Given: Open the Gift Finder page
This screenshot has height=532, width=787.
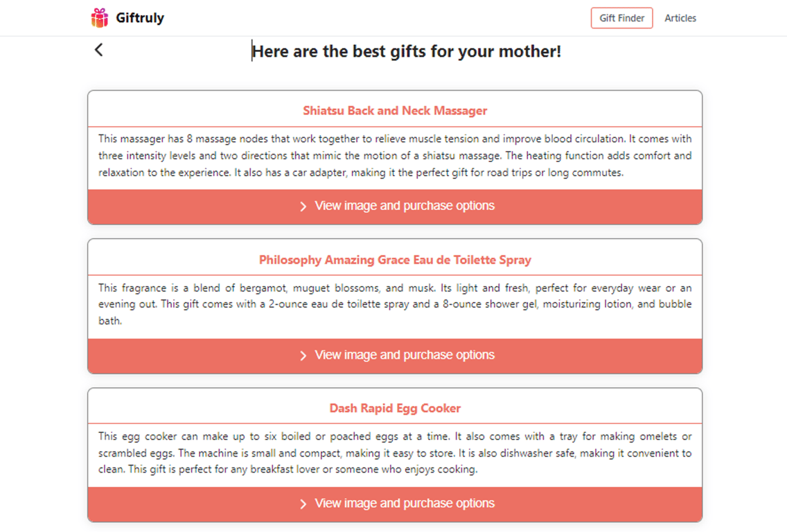Looking at the screenshot, I should tap(621, 18).
